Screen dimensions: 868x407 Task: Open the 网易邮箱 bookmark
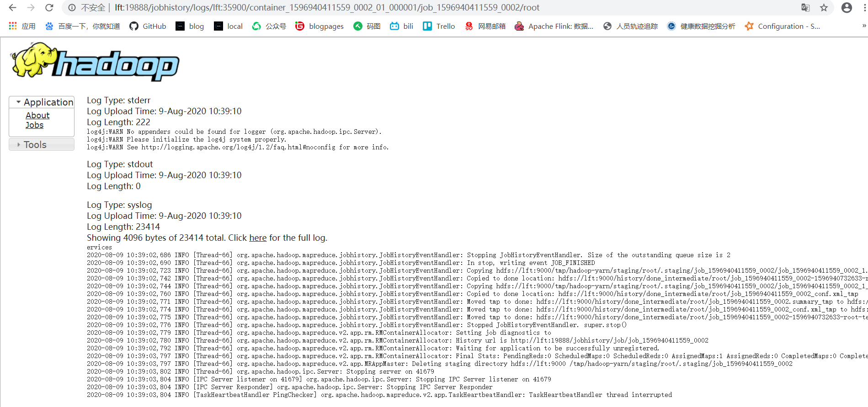pyautogui.click(x=485, y=26)
